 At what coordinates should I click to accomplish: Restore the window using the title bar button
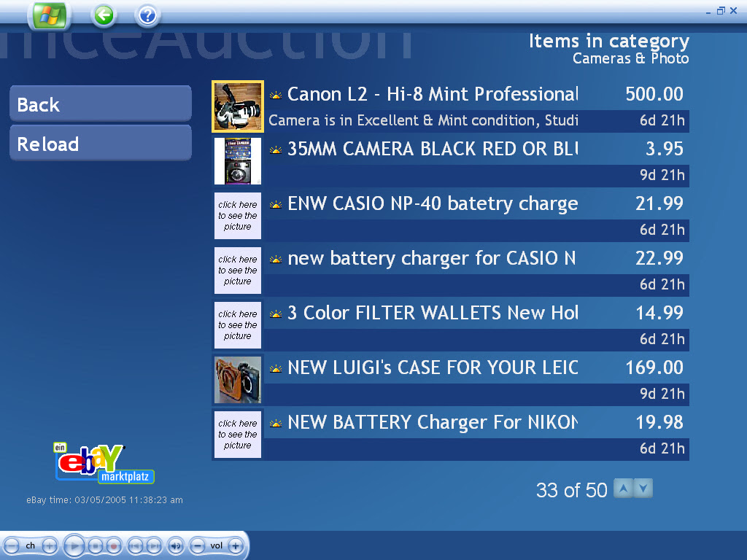(721, 10)
